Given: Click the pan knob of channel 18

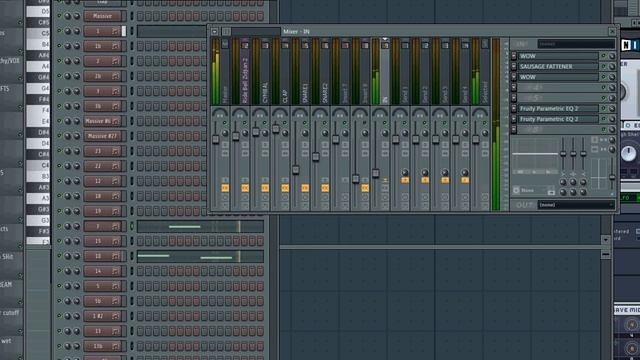Looking at the screenshot, I should 68,196.
